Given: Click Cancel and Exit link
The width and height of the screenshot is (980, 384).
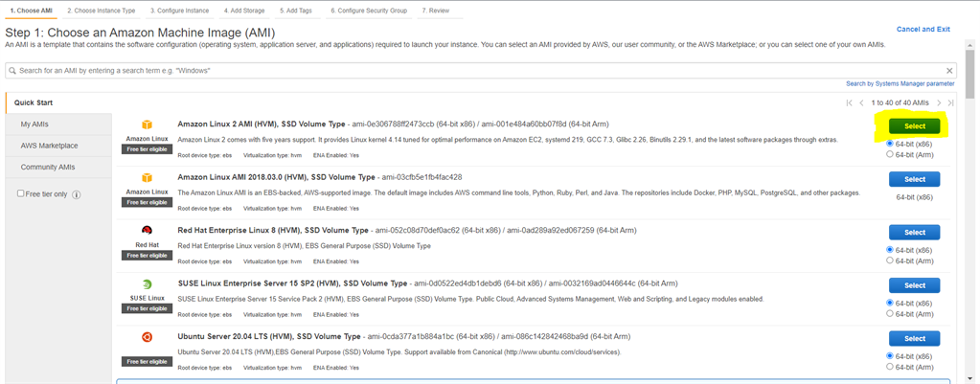Looking at the screenshot, I should (923, 30).
